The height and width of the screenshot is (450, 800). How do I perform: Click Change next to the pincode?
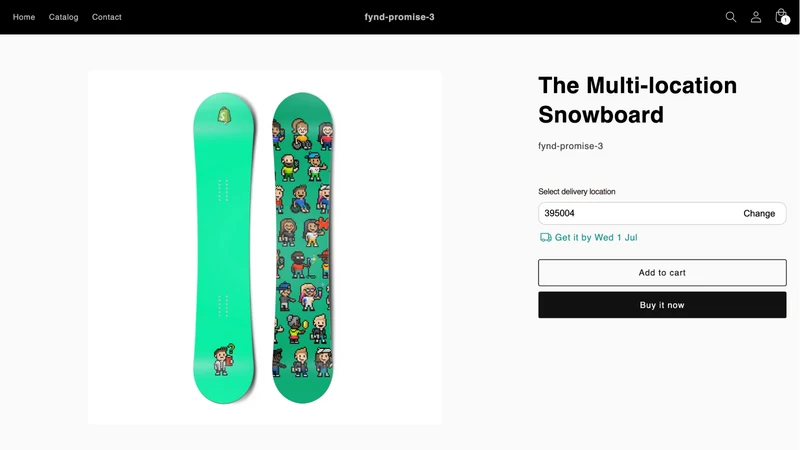pos(759,213)
